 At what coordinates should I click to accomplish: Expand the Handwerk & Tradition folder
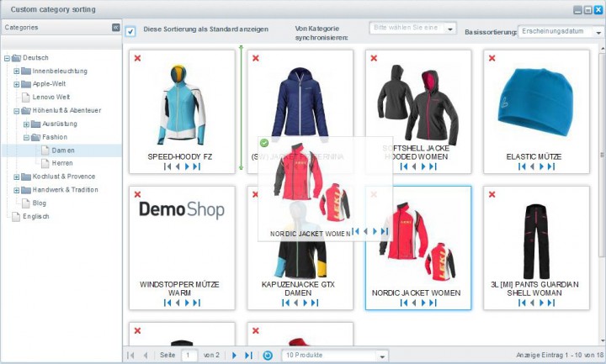(x=17, y=190)
